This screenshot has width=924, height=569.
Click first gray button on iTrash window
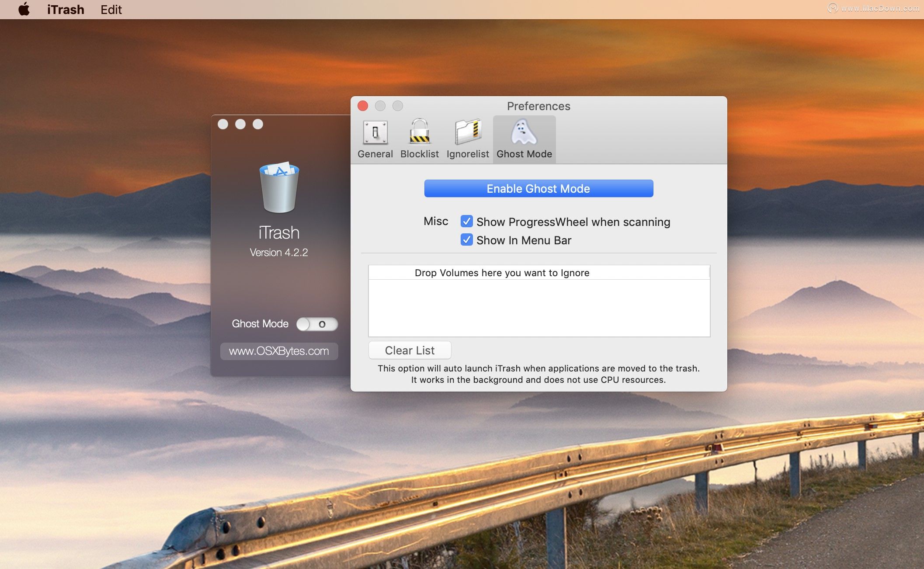pyautogui.click(x=223, y=124)
